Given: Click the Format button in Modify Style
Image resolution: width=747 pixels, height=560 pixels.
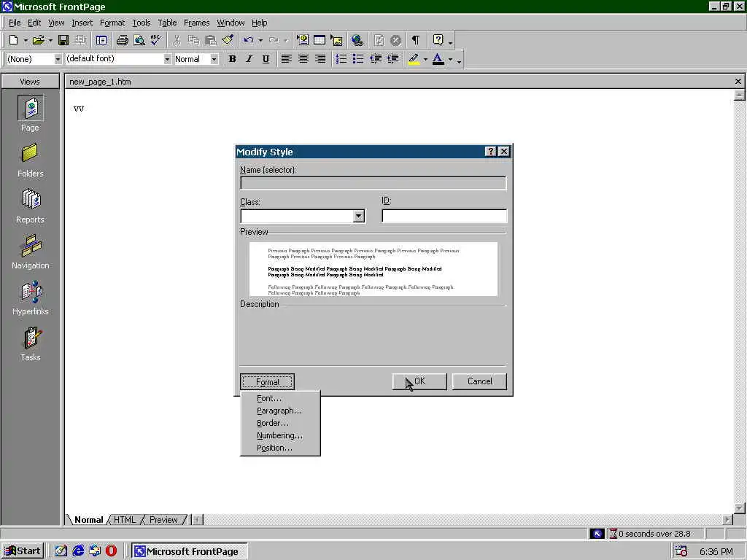Looking at the screenshot, I should [x=267, y=381].
